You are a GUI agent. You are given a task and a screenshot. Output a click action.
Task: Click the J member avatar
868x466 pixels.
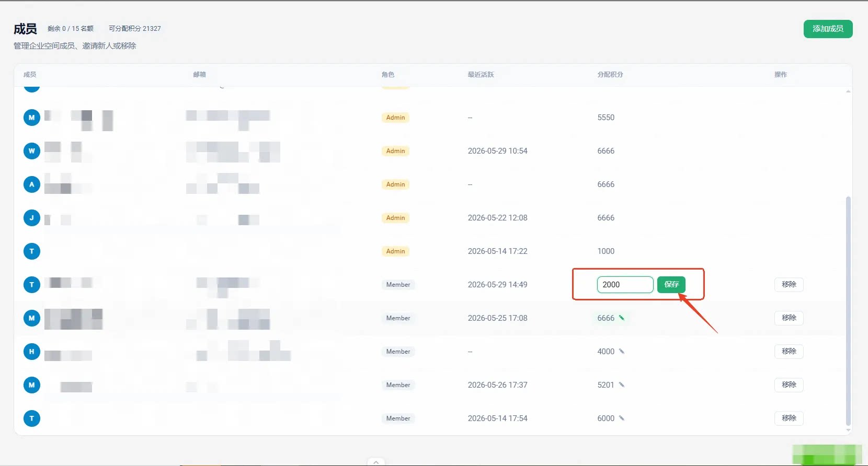tap(32, 218)
